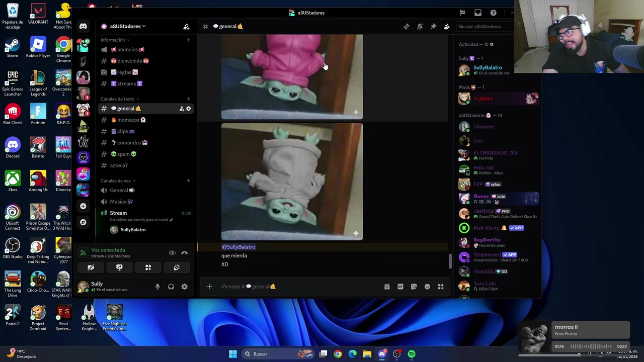Toggle headphone deafen button

pyautogui.click(x=171, y=287)
